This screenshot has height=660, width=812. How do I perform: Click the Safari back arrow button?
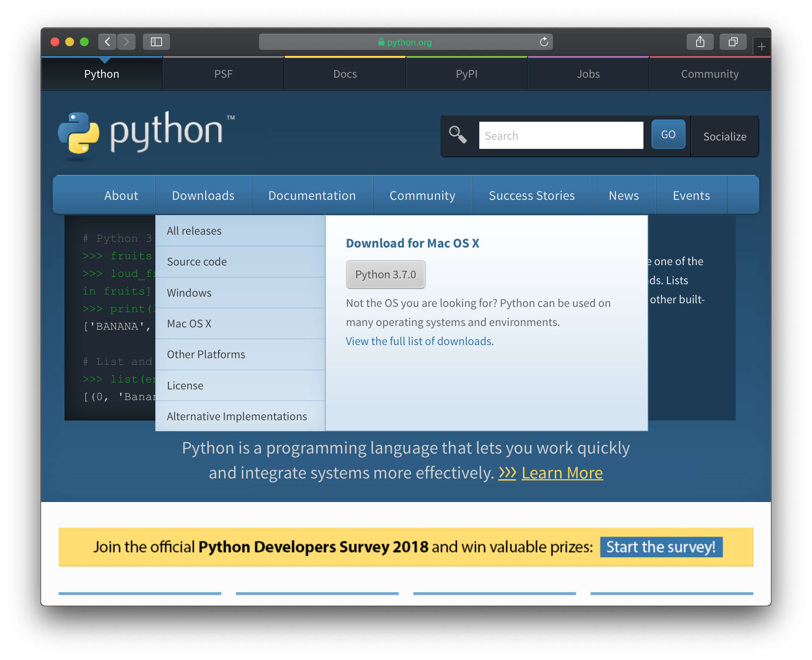(107, 42)
